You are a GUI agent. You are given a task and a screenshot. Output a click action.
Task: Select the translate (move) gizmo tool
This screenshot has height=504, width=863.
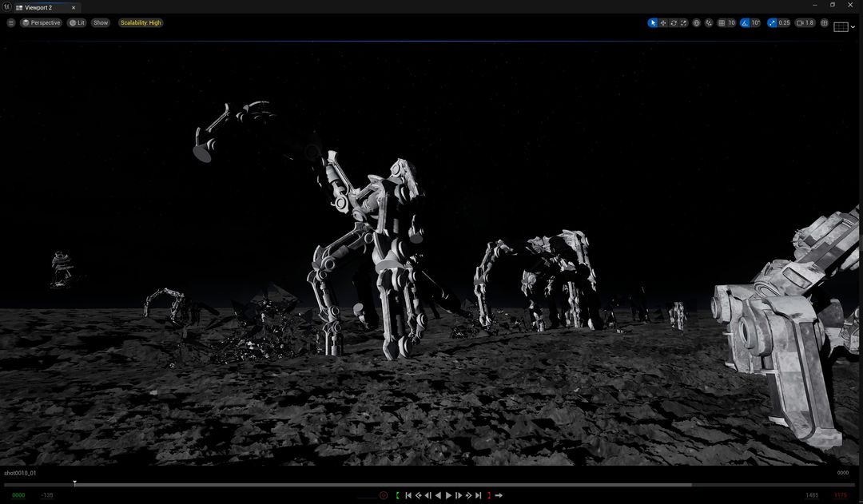click(x=663, y=23)
